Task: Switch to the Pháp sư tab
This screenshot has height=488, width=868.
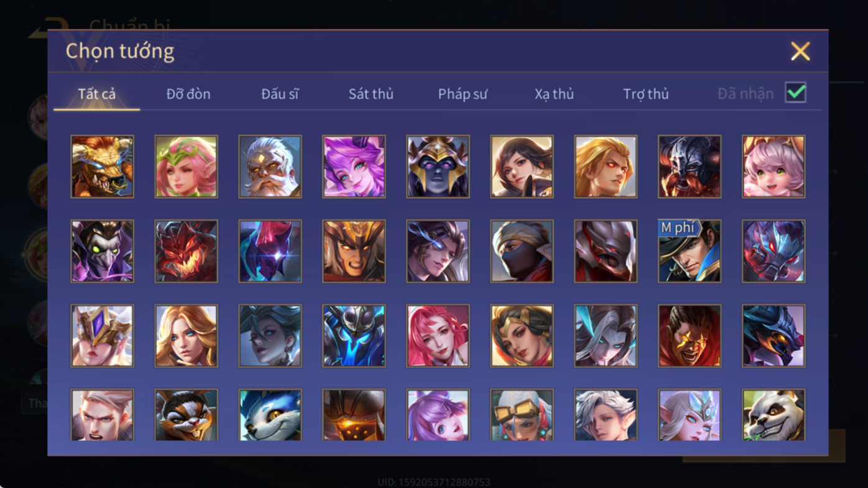Action: (463, 94)
